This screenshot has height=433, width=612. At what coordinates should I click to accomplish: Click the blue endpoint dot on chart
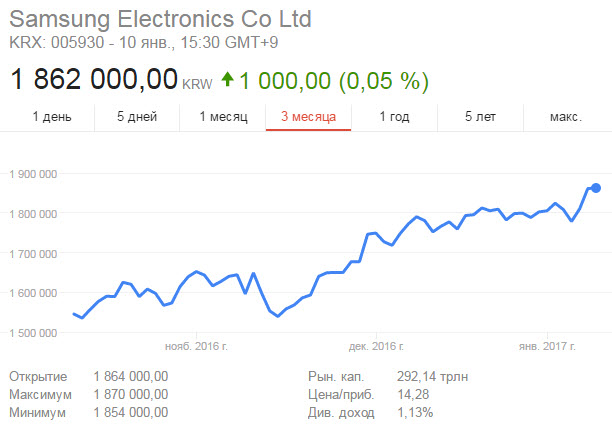click(x=595, y=188)
